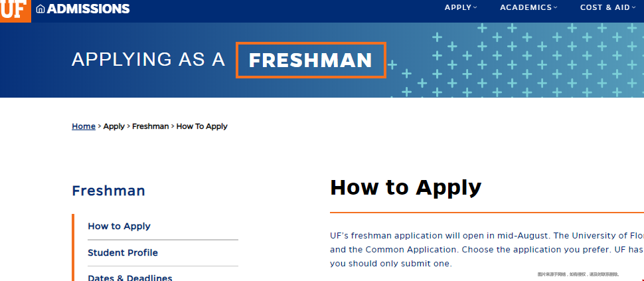Click the house icon beside ADMISSIONS
This screenshot has height=281, width=644.
coord(40,9)
